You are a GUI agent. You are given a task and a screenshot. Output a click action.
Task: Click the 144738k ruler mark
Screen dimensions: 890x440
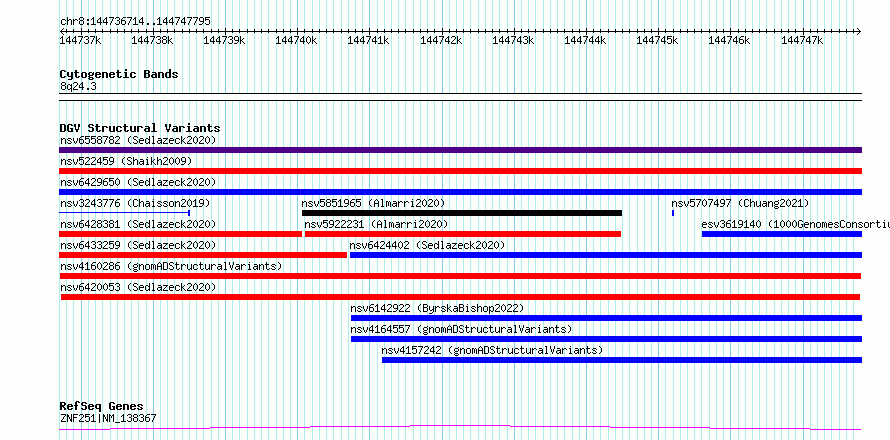click(153, 40)
